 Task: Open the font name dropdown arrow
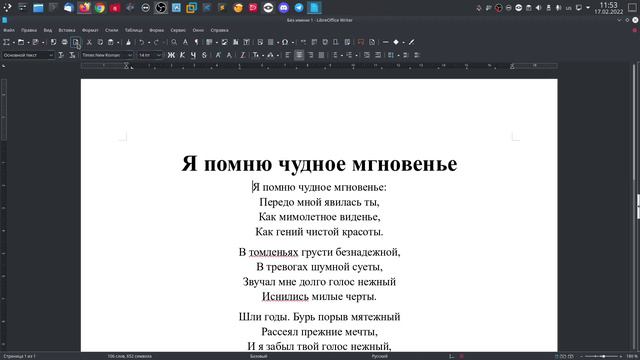point(130,55)
